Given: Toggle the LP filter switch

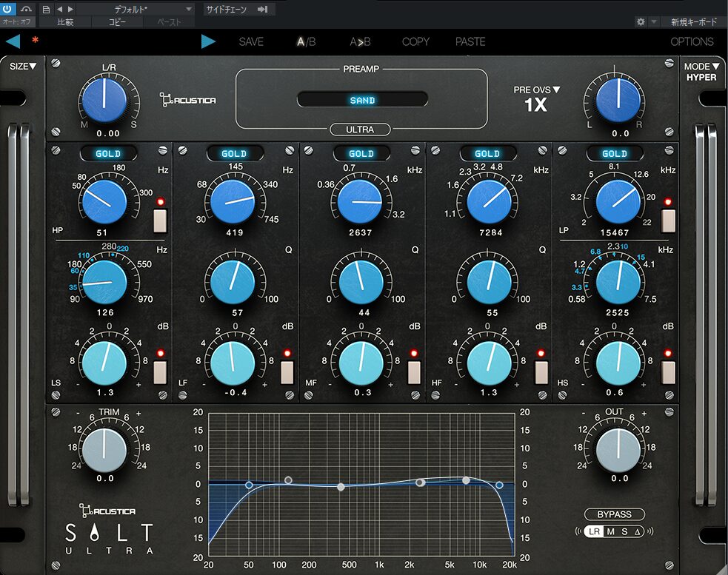Looking at the screenshot, I should point(668,221).
